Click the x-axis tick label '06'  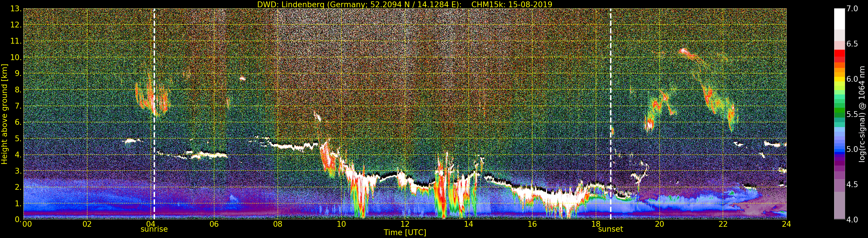coord(214,224)
